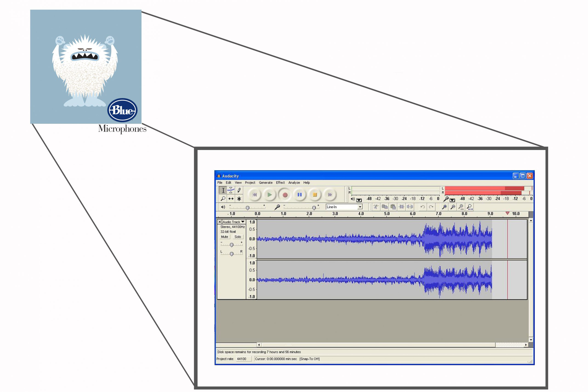Select the Time Shift tool
Image resolution: width=588 pixels, height=392 pixels.
[231, 199]
